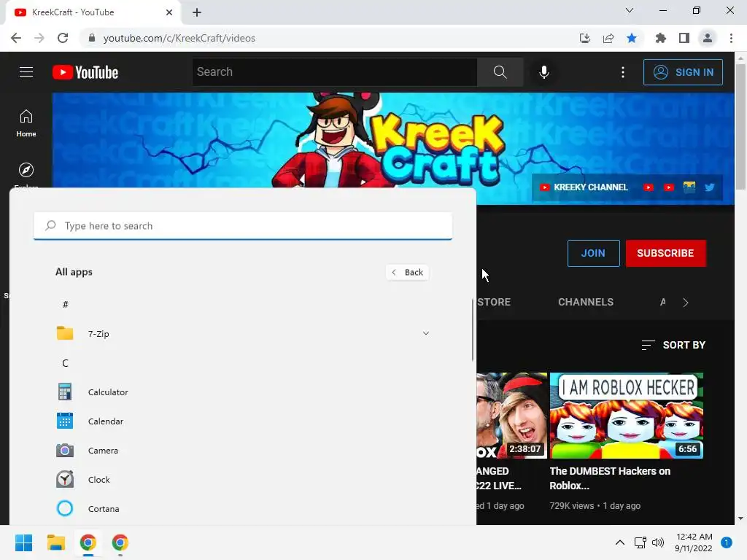
Task: Subscribe to KreekCraft channel
Action: [x=665, y=253]
